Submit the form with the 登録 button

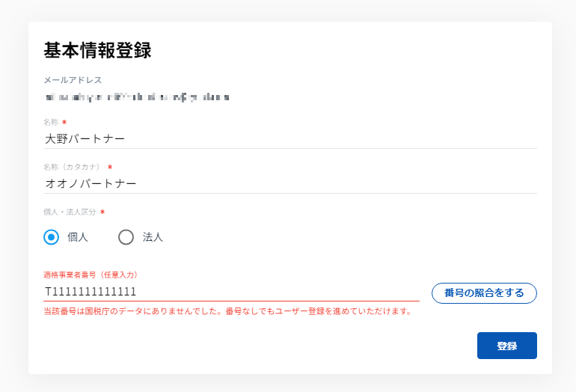point(506,346)
